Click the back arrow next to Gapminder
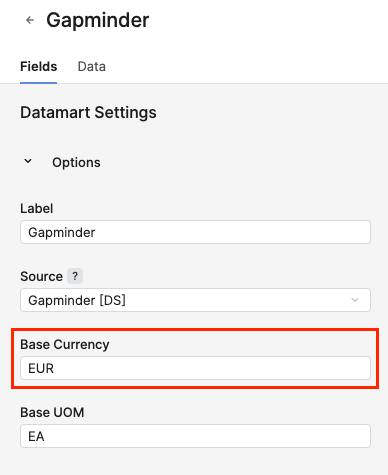Screen dimensions: 388x475 (x=30, y=20)
